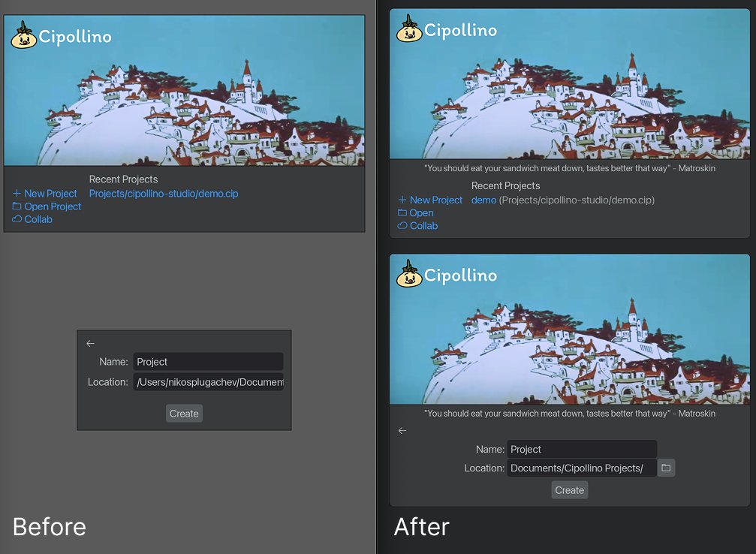Click plus icon beside New Project in After panel
The image size is (756, 554).
(402, 199)
